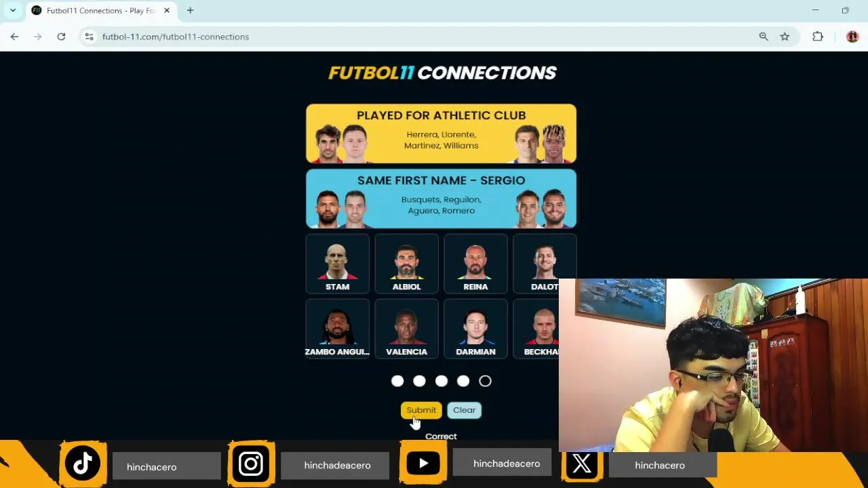Select the Beckham player card

pyautogui.click(x=536, y=329)
